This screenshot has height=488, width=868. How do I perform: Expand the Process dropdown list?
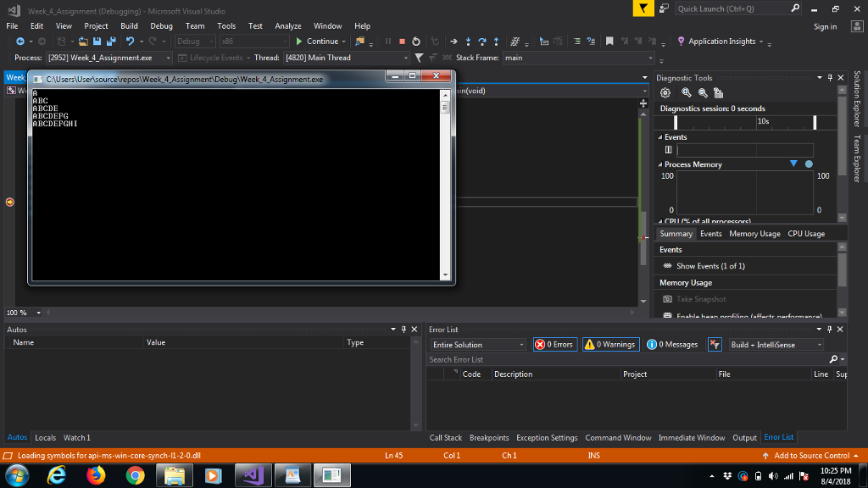click(x=169, y=58)
